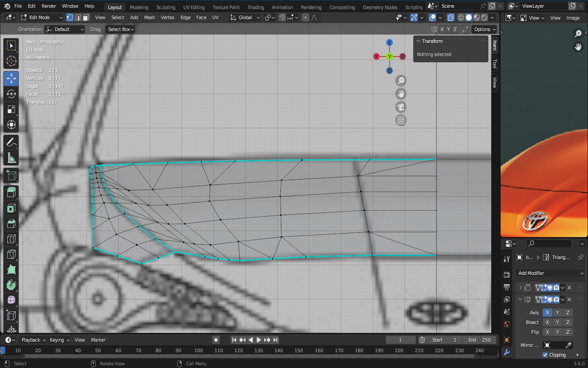This screenshot has height=368, width=588.
Task: Click the viewport zoom magnifier icon
Action: (401, 81)
